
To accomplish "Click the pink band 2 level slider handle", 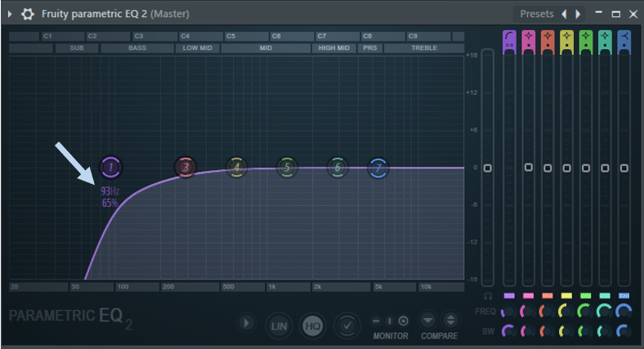I will [x=529, y=167].
